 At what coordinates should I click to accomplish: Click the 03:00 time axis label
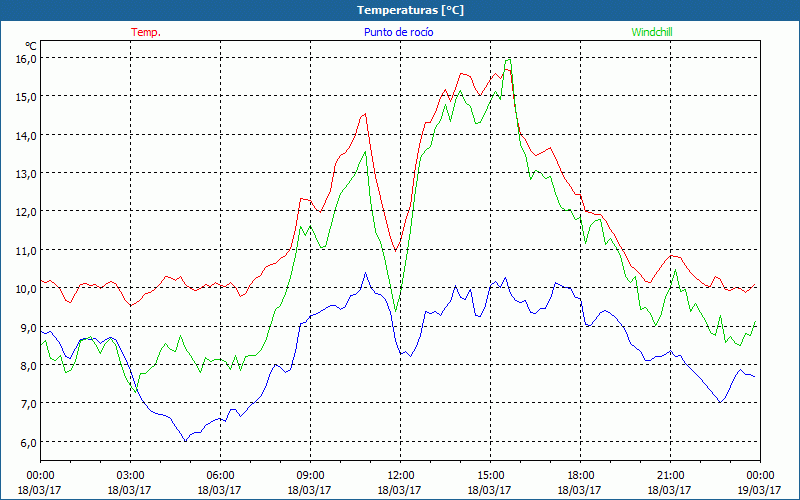tap(130, 475)
